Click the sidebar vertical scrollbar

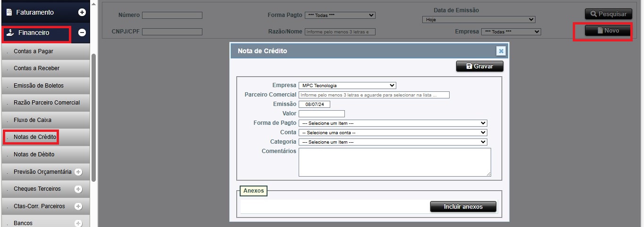93,118
